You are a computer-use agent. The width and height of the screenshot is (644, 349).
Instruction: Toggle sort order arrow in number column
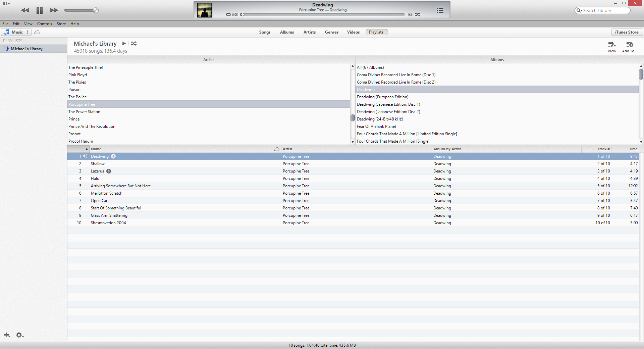pyautogui.click(x=87, y=149)
